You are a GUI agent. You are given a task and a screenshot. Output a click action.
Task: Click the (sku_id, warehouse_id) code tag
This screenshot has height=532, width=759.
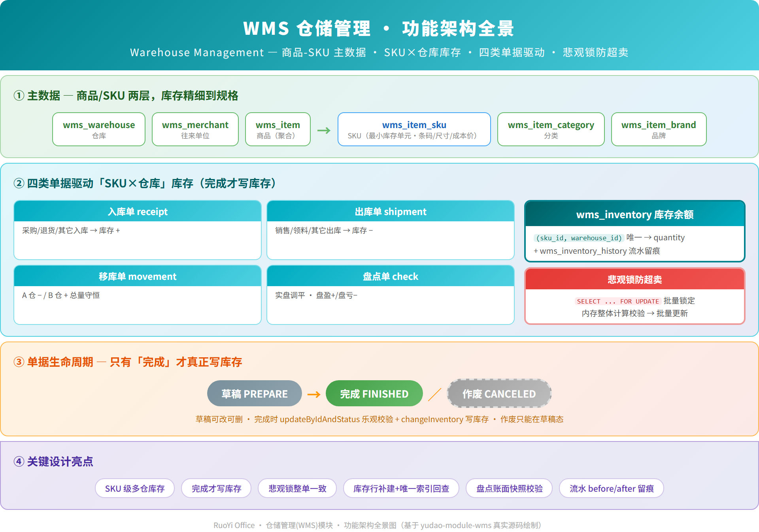[x=579, y=238]
